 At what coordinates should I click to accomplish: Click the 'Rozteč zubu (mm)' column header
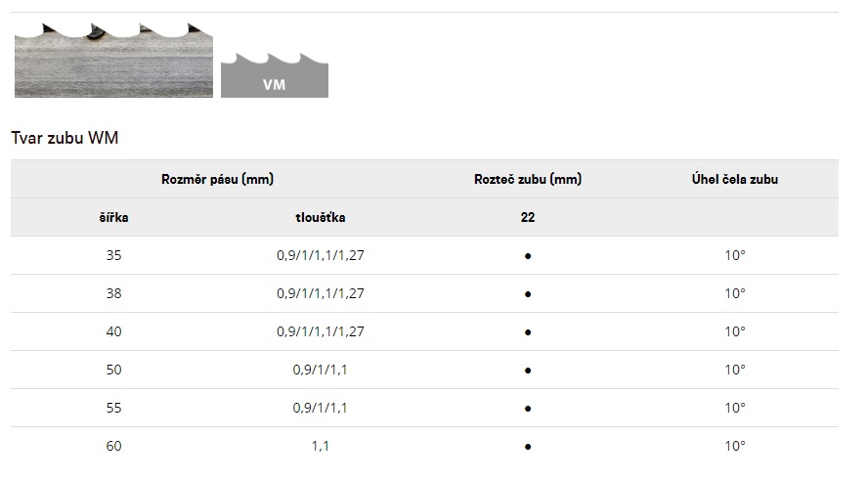tap(528, 179)
